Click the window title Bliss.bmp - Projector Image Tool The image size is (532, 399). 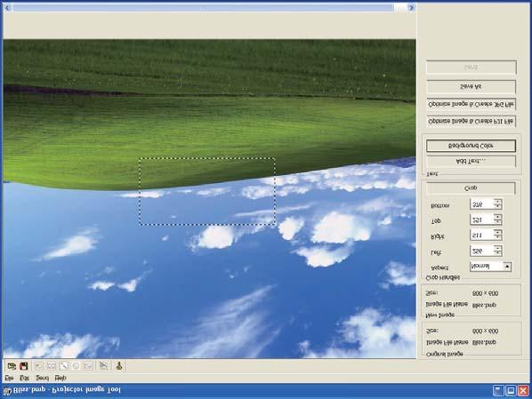pyautogui.click(x=67, y=390)
